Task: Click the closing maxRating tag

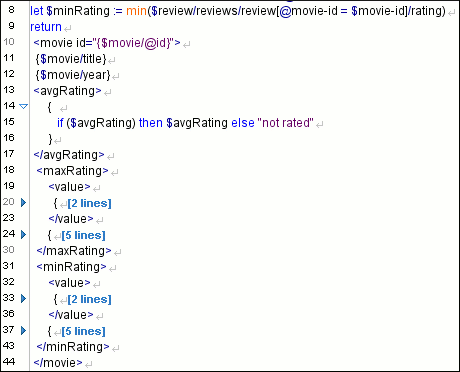Action: pos(74,251)
